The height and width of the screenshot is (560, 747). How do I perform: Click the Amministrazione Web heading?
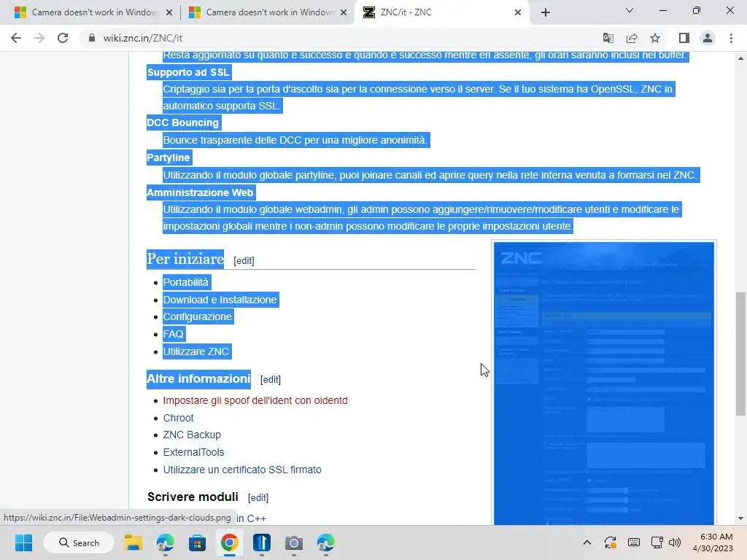click(200, 192)
